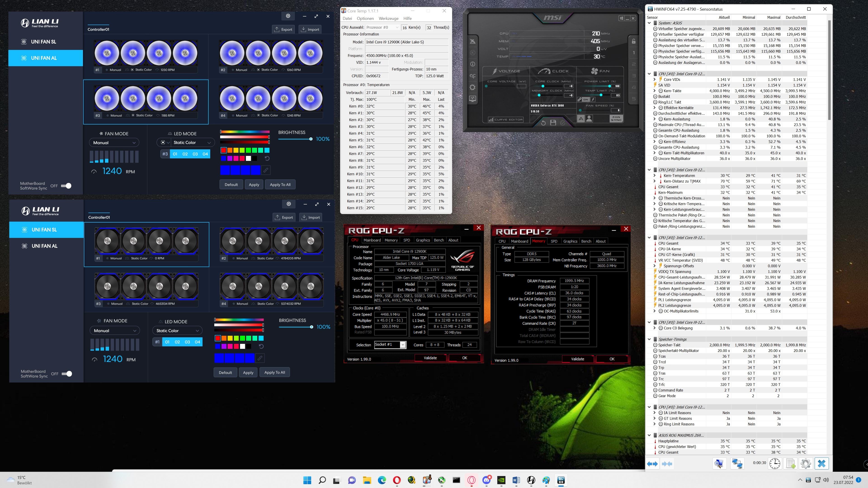
Task: Click Validate in left CPU-Z window
Action: click(x=430, y=358)
